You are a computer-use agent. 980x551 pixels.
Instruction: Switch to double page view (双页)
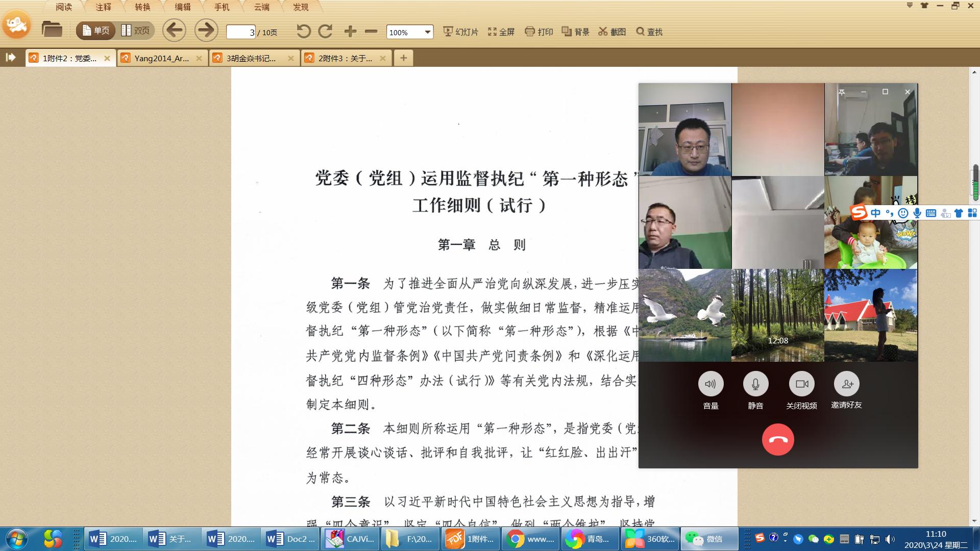point(136,31)
